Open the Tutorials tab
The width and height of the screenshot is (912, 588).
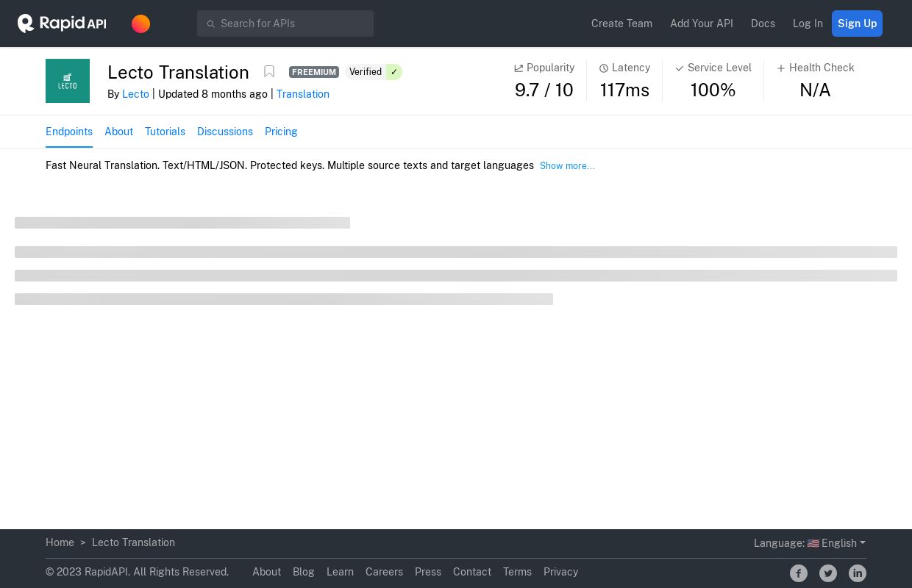pos(165,132)
